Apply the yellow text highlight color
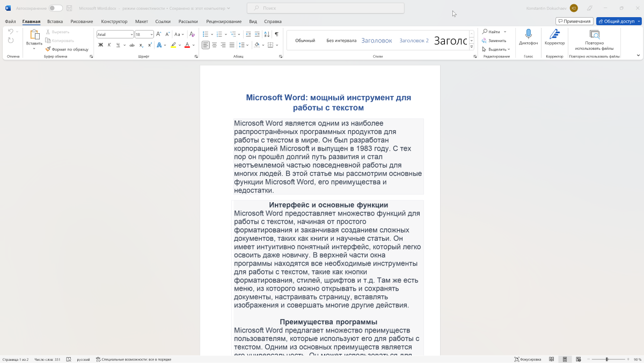 (173, 45)
